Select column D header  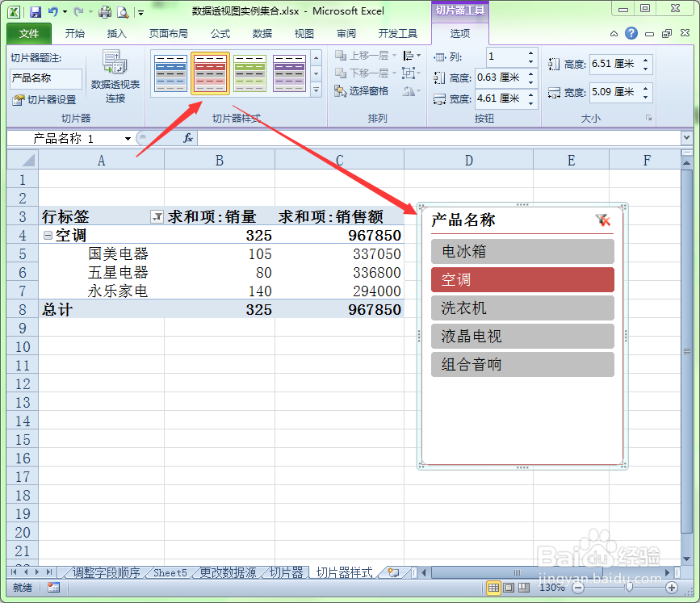[468, 160]
